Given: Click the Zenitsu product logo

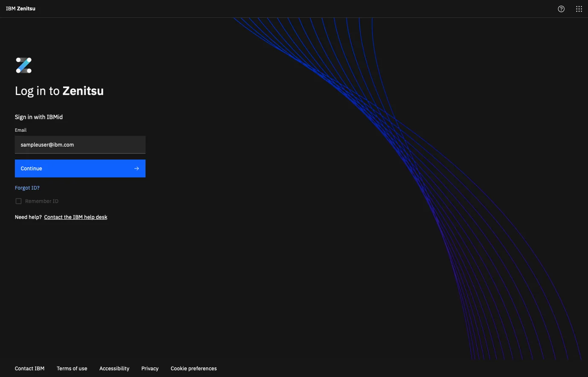Looking at the screenshot, I should click(23, 65).
